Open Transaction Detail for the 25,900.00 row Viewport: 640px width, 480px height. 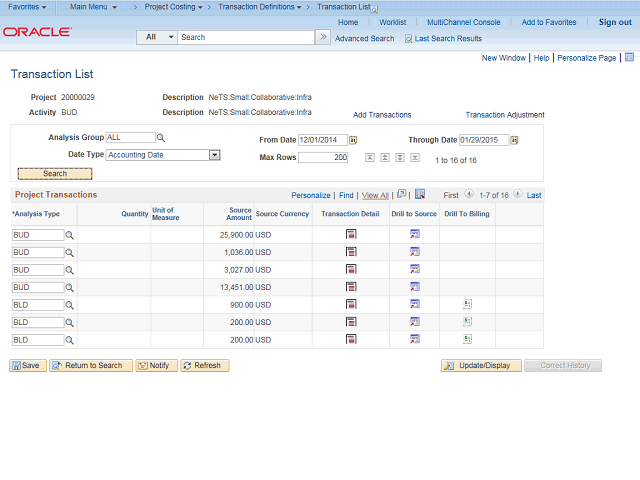tap(351, 235)
